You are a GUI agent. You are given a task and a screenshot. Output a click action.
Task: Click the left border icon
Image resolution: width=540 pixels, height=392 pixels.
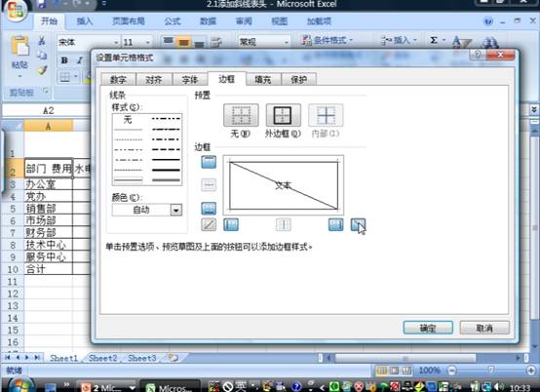[x=231, y=225]
